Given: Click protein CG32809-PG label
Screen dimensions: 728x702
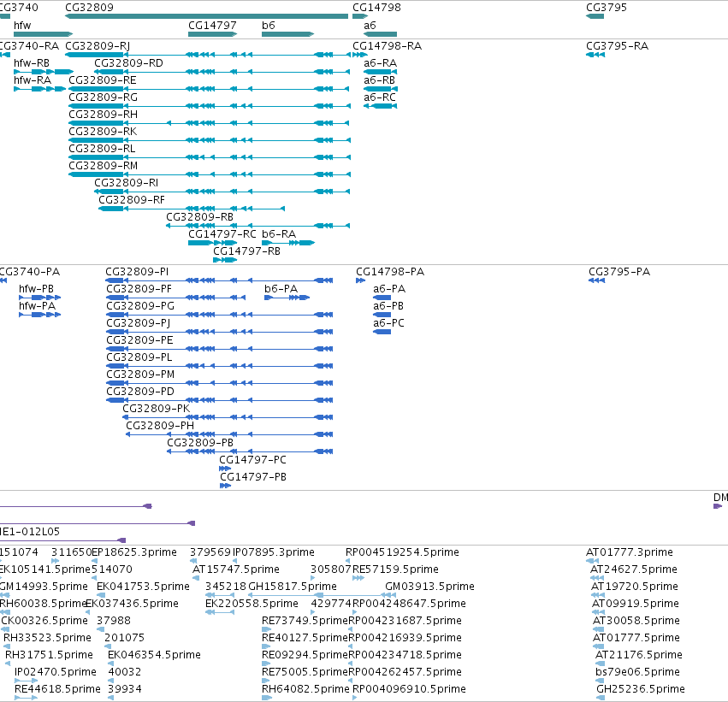Looking at the screenshot, I should click(x=140, y=306).
